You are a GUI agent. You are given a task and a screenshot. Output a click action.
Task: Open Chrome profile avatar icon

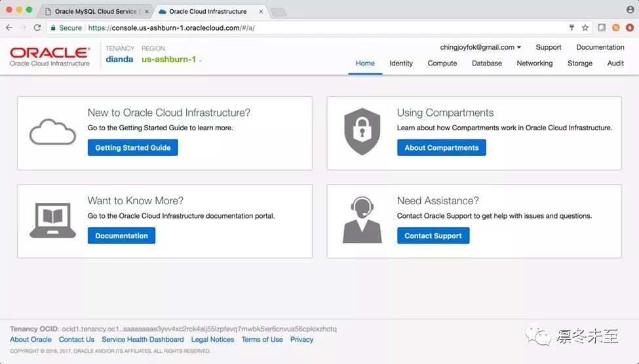pyautogui.click(x=630, y=10)
